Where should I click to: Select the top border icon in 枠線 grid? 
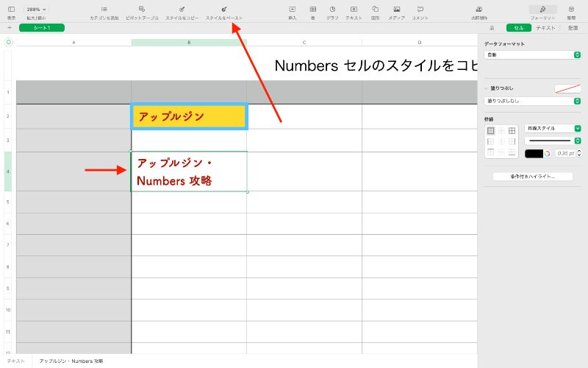coord(490,152)
